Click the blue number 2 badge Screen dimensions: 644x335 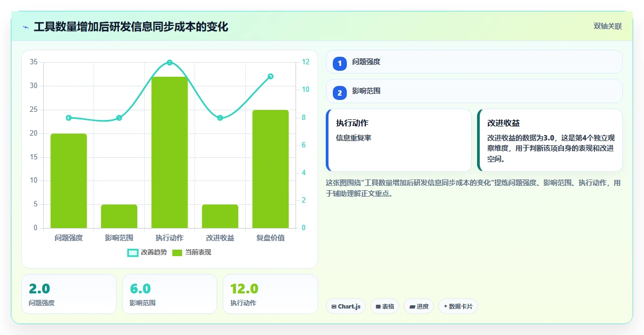[340, 93]
